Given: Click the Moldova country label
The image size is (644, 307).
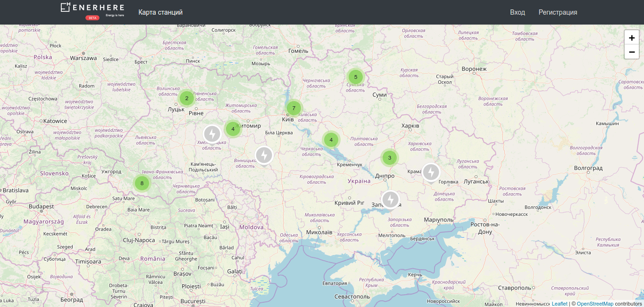Looking at the screenshot, I should [x=251, y=227].
